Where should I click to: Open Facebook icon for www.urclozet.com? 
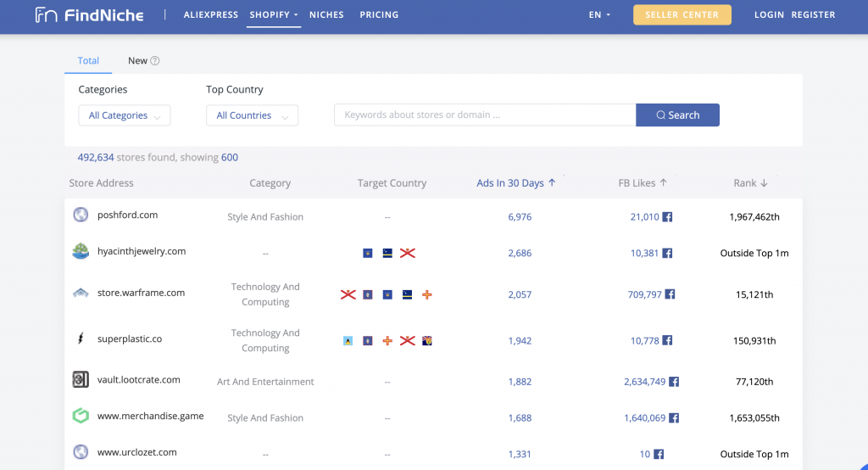tap(659, 454)
